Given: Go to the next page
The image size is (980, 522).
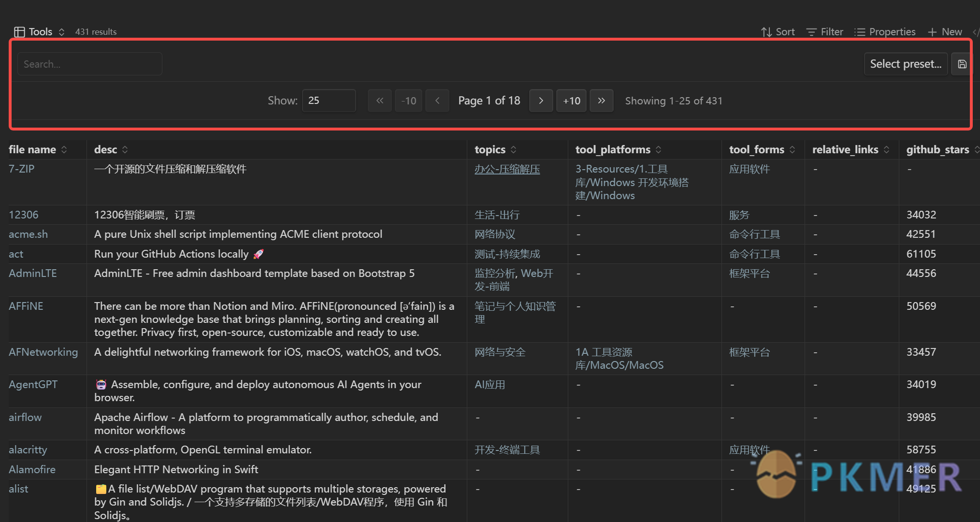Looking at the screenshot, I should click(x=541, y=101).
